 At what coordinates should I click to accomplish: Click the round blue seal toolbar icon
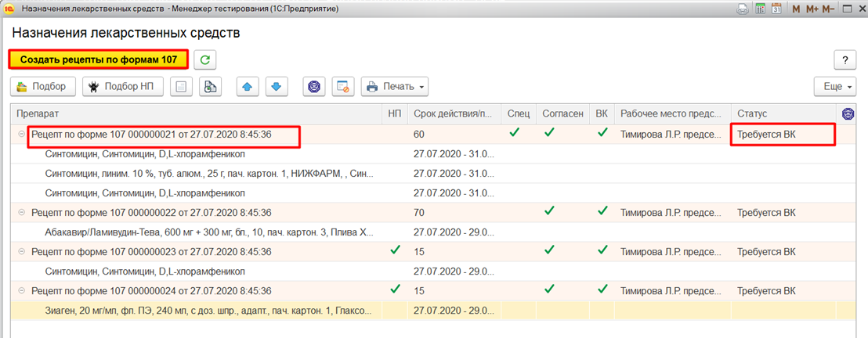pyautogui.click(x=314, y=86)
